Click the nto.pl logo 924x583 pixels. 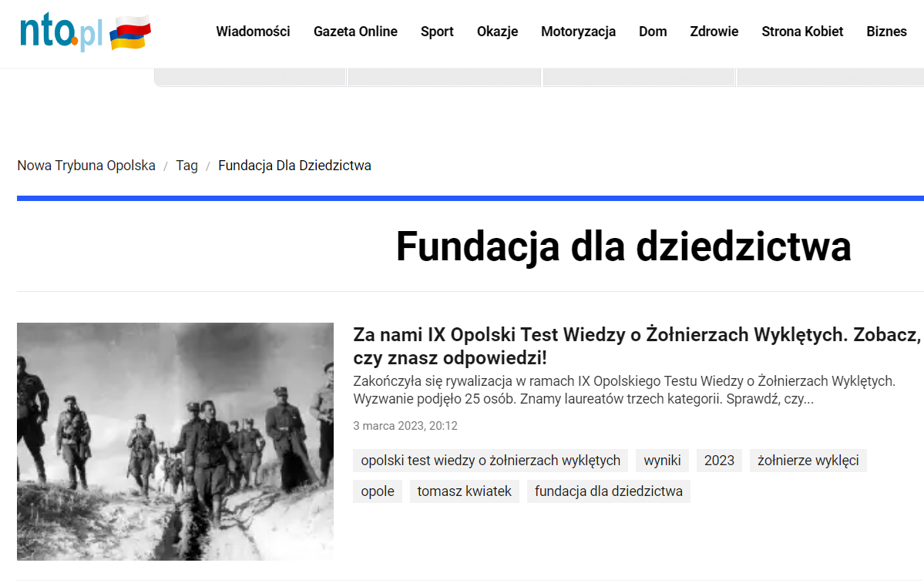point(62,32)
